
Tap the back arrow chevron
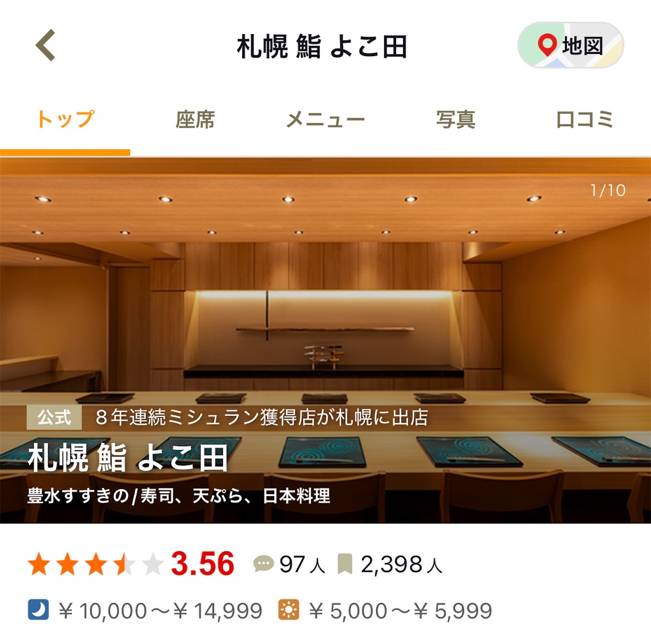pos(45,45)
